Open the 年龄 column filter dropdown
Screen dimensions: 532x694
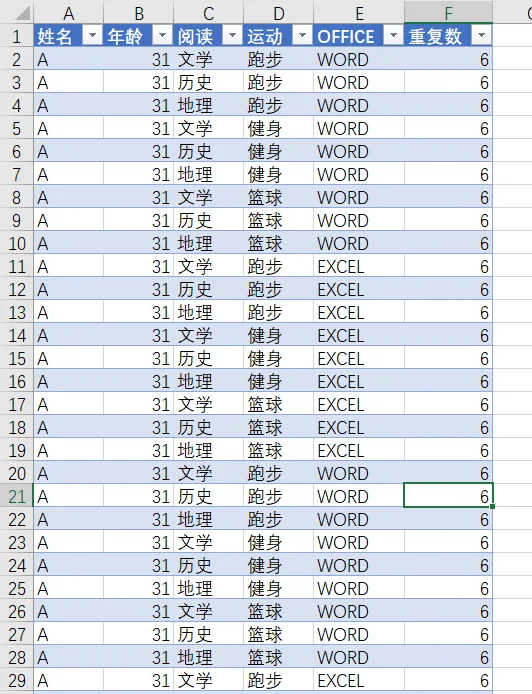[162, 35]
